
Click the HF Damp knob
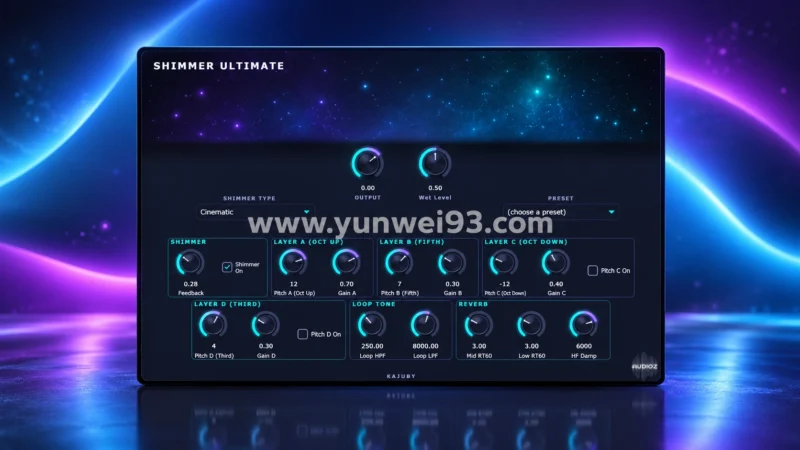[x=584, y=324]
